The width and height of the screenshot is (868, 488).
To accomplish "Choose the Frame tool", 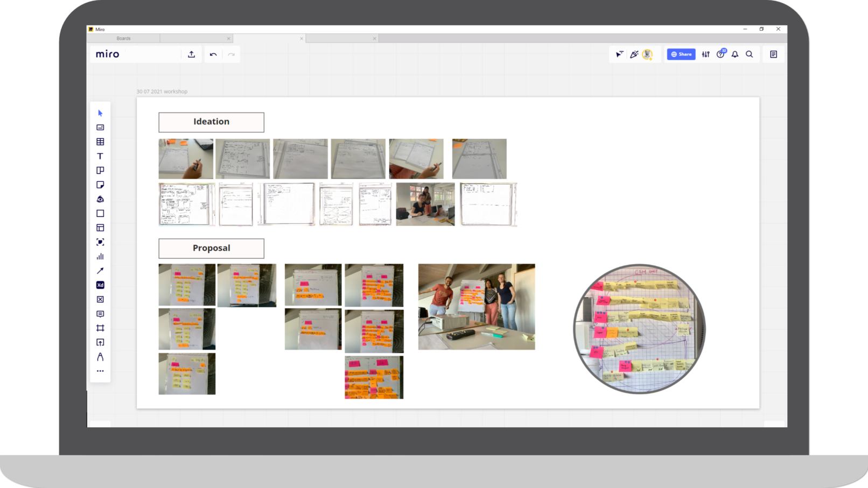I will (100, 328).
